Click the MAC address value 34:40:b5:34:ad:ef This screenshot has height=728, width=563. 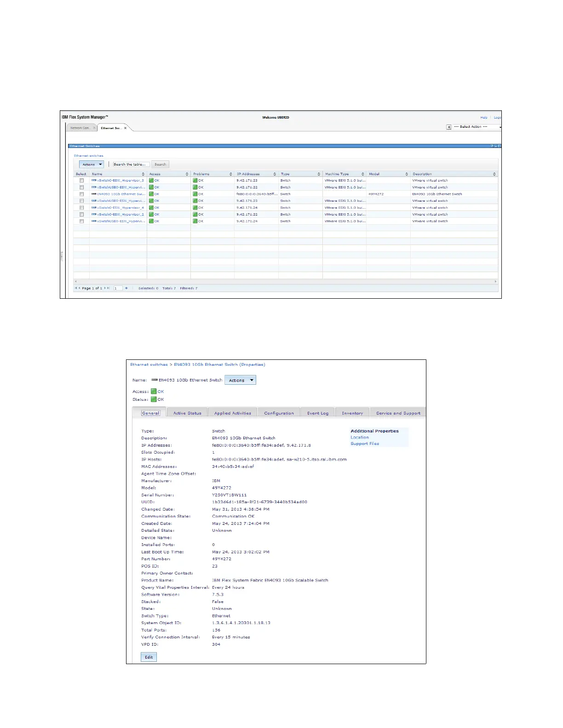click(233, 466)
